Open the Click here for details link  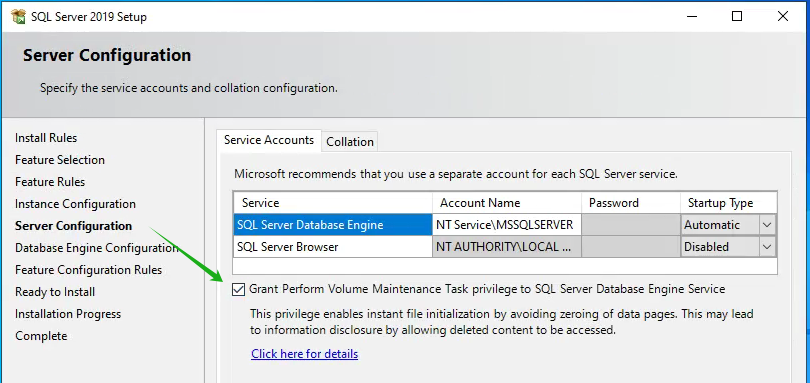point(305,354)
